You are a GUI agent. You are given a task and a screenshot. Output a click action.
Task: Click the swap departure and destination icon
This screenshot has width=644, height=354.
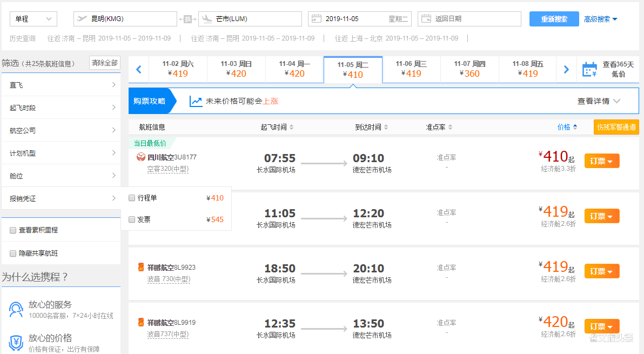point(187,19)
